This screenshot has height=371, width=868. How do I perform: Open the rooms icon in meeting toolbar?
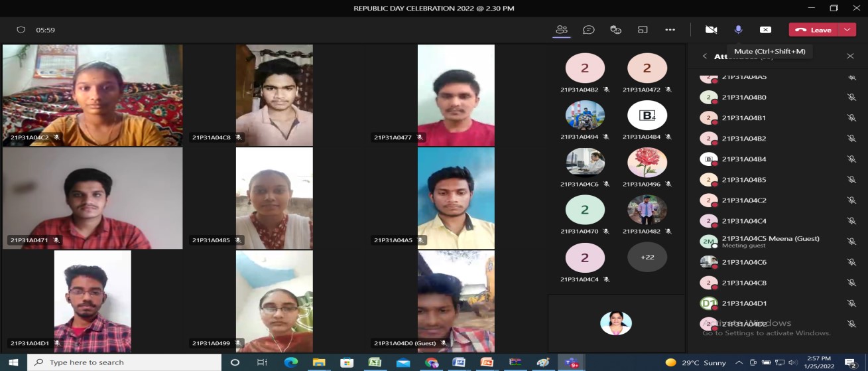(643, 30)
